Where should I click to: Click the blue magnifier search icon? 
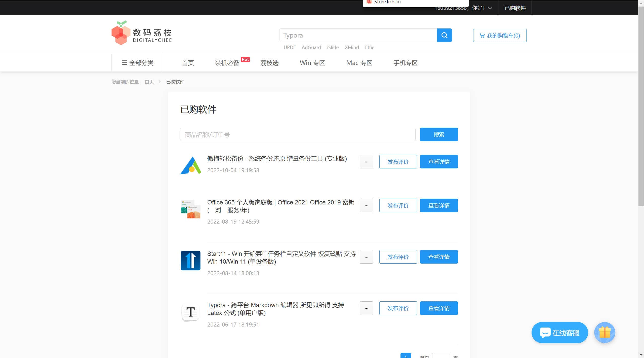(444, 35)
